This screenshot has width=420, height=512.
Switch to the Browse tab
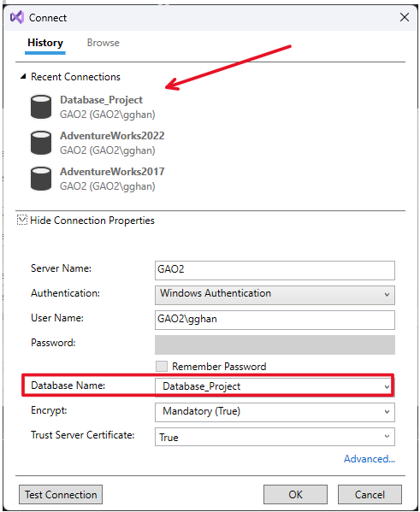coord(103,43)
